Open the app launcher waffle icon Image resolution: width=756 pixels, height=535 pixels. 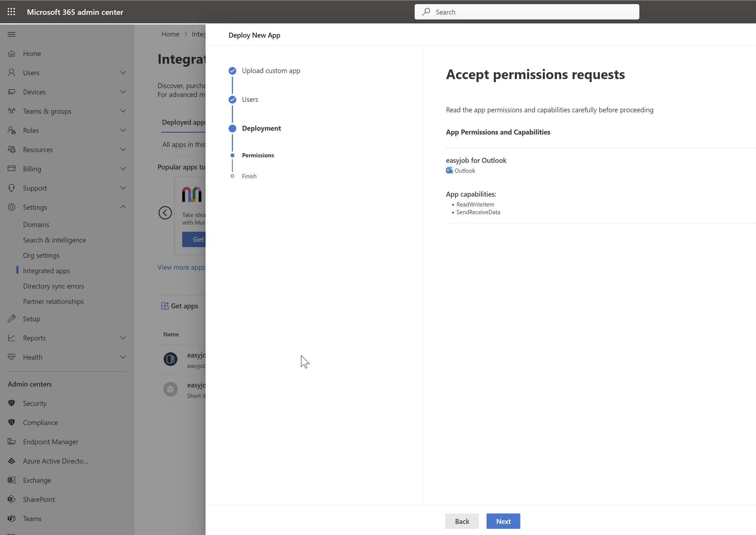coord(11,12)
